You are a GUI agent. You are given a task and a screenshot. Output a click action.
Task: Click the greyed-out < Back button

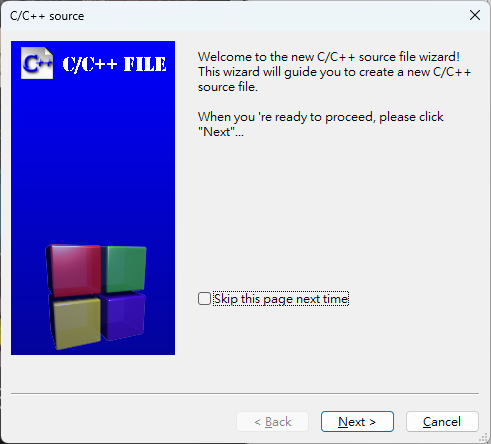273,422
